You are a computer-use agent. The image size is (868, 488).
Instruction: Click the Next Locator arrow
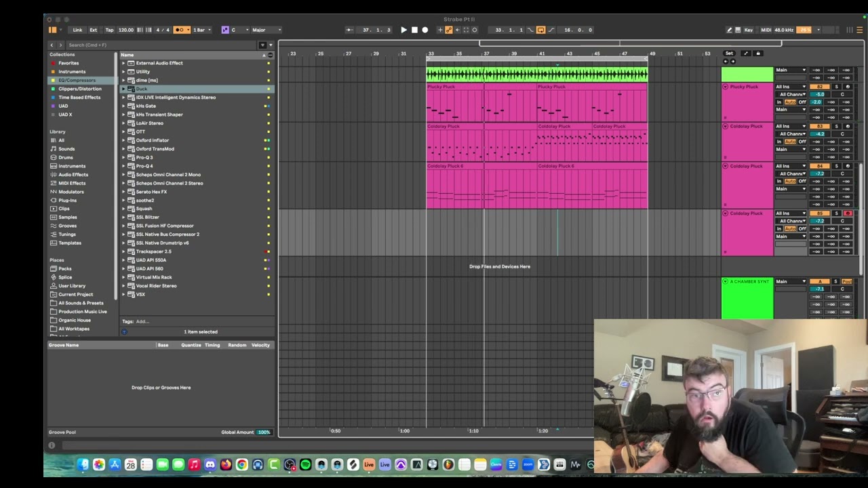(732, 62)
